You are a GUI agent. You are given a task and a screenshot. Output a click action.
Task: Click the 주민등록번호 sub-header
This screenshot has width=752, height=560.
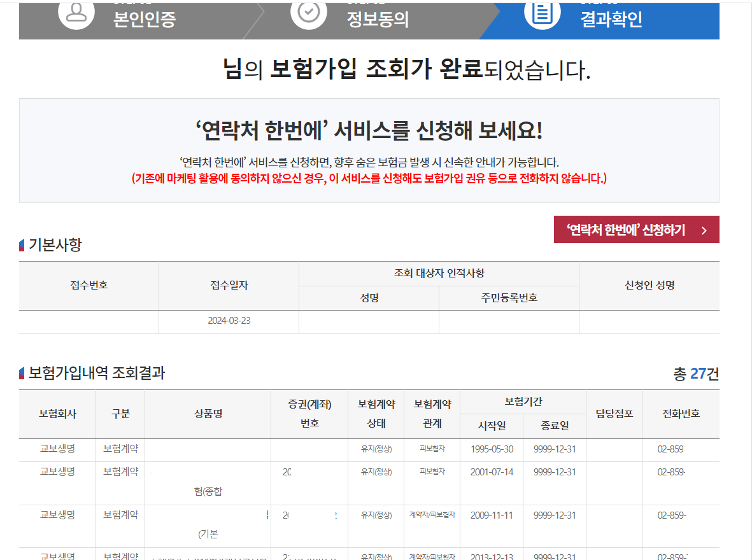click(x=509, y=298)
